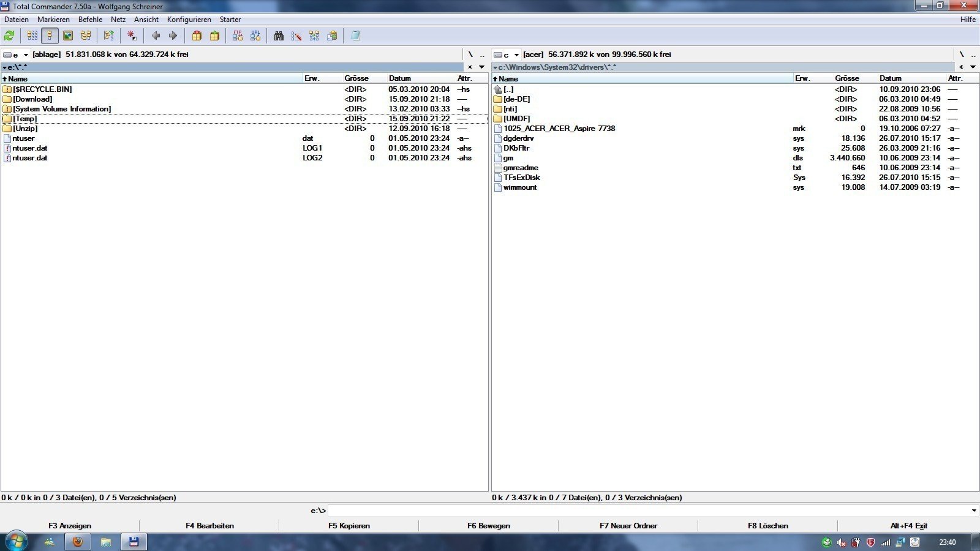Switch to brief file list view icon

coord(32,36)
